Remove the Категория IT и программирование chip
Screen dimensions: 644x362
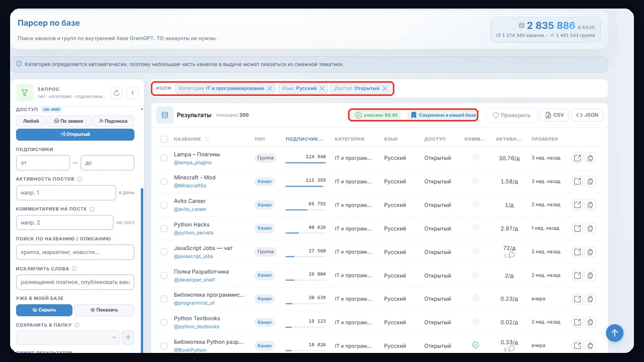point(270,88)
